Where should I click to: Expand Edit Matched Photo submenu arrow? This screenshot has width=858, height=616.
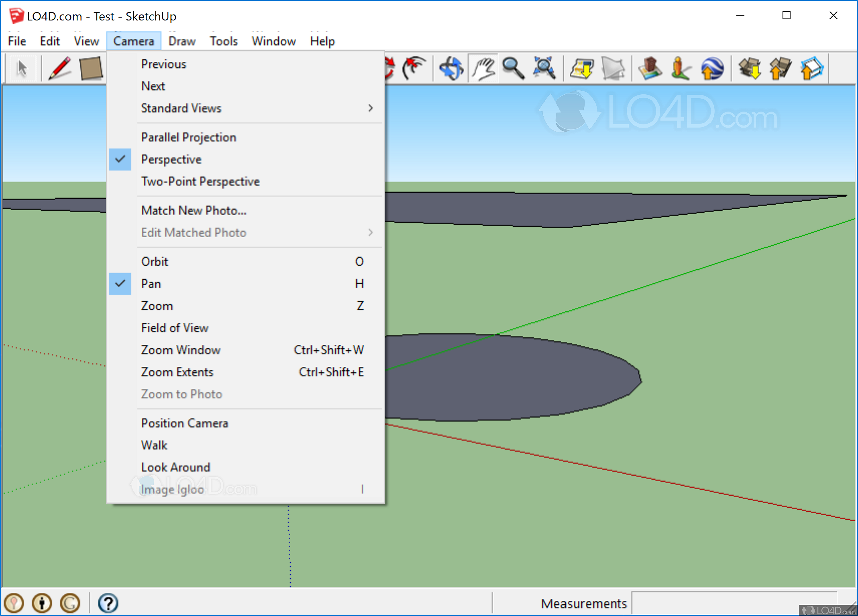[x=370, y=233]
